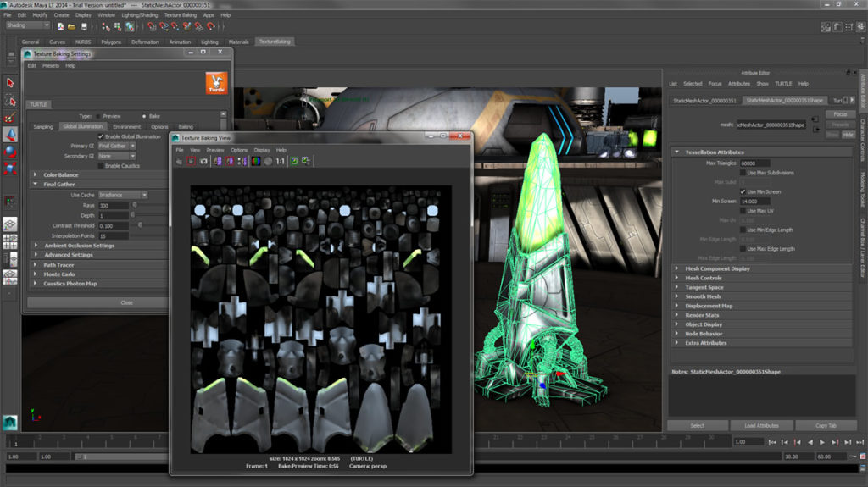Switch to the Sampling tab

pyautogui.click(x=43, y=127)
